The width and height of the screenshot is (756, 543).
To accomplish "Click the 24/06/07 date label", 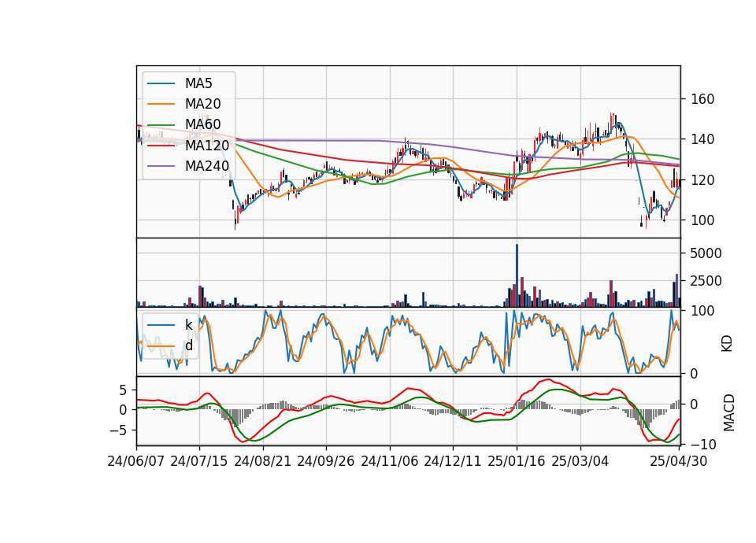I will point(136,461).
